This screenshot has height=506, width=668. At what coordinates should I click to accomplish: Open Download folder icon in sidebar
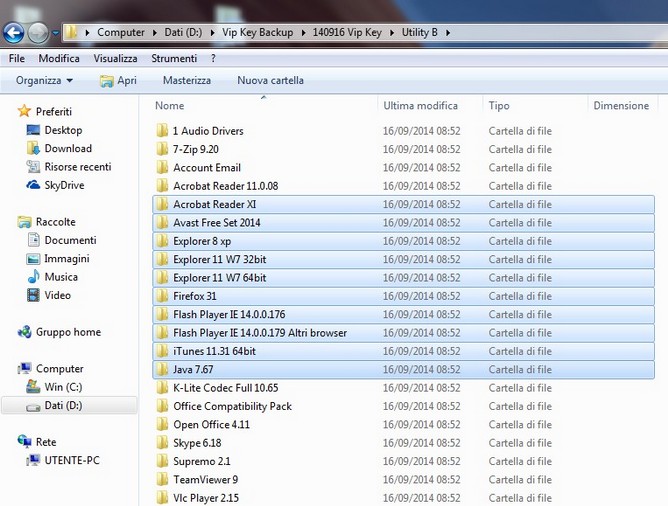tap(33, 148)
